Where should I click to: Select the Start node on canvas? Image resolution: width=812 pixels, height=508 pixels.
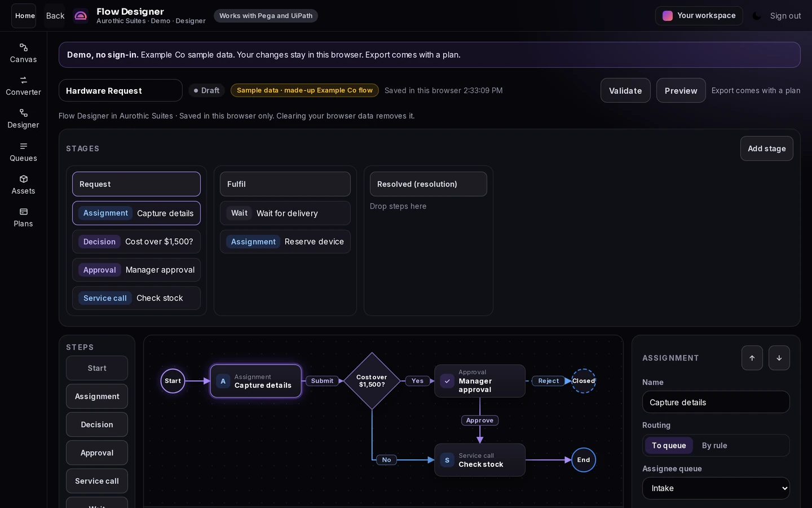173,381
